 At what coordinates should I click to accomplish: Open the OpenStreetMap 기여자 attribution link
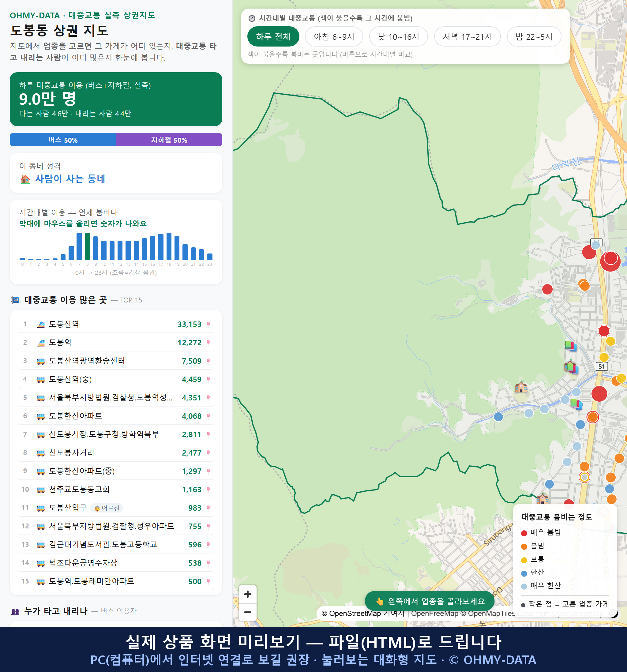pos(363,614)
